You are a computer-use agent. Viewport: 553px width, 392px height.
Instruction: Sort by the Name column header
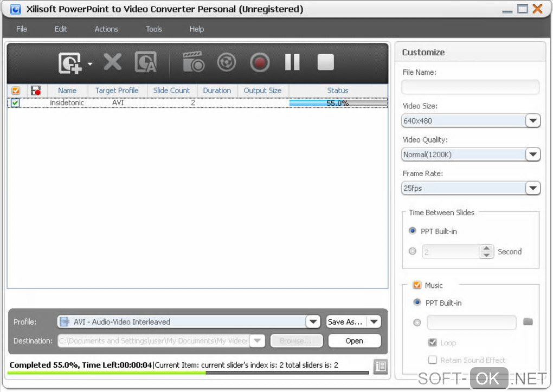point(67,91)
